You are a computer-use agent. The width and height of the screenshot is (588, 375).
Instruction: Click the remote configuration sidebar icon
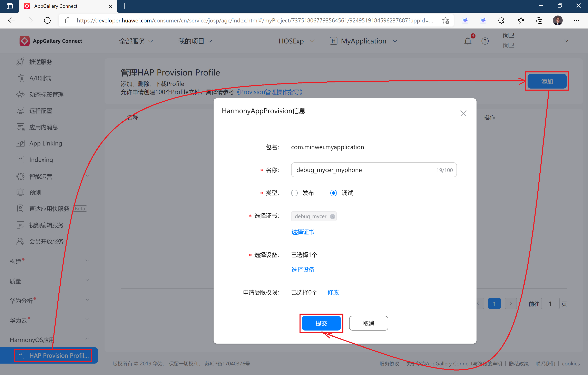click(20, 111)
